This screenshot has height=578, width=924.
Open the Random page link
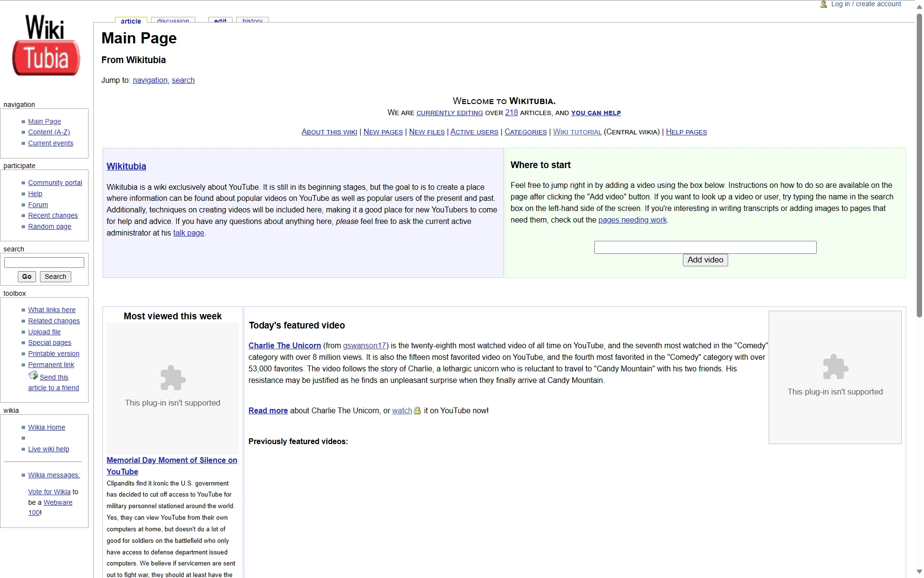click(x=49, y=226)
